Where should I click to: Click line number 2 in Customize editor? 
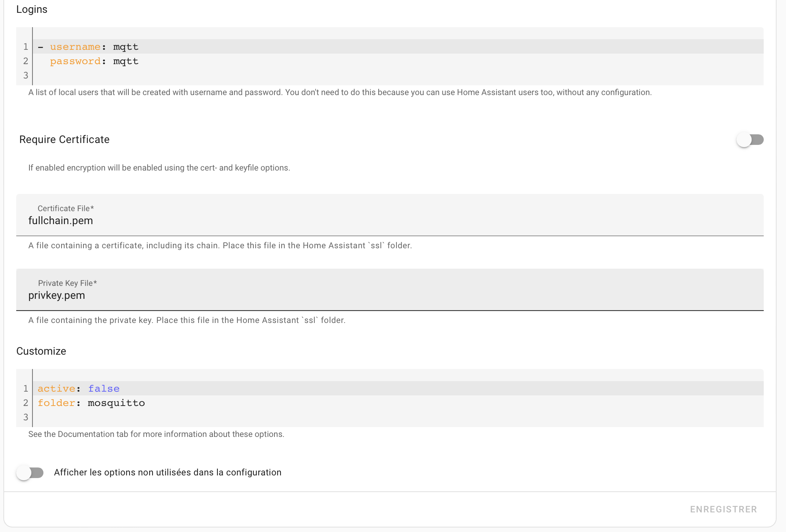click(25, 403)
